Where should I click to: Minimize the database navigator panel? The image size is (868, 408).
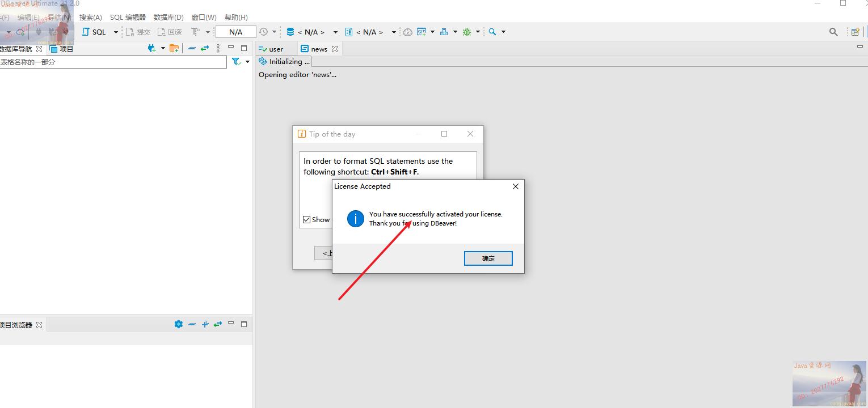click(x=231, y=48)
